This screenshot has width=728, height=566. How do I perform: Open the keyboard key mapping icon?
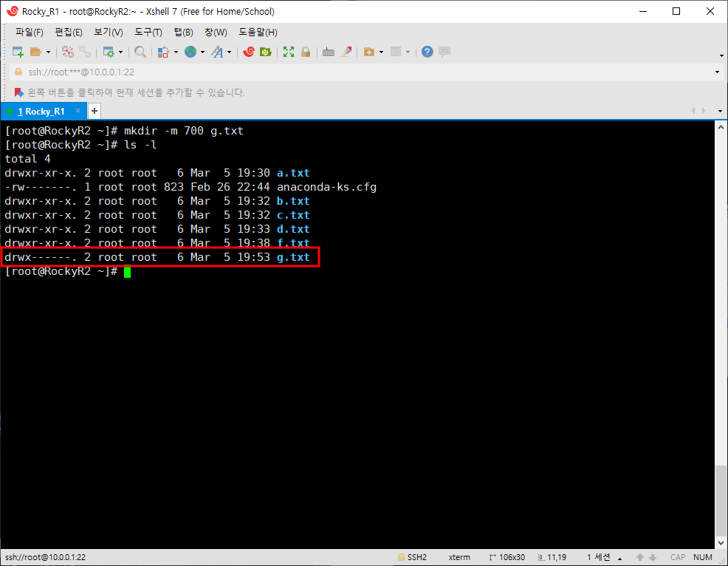tap(329, 52)
